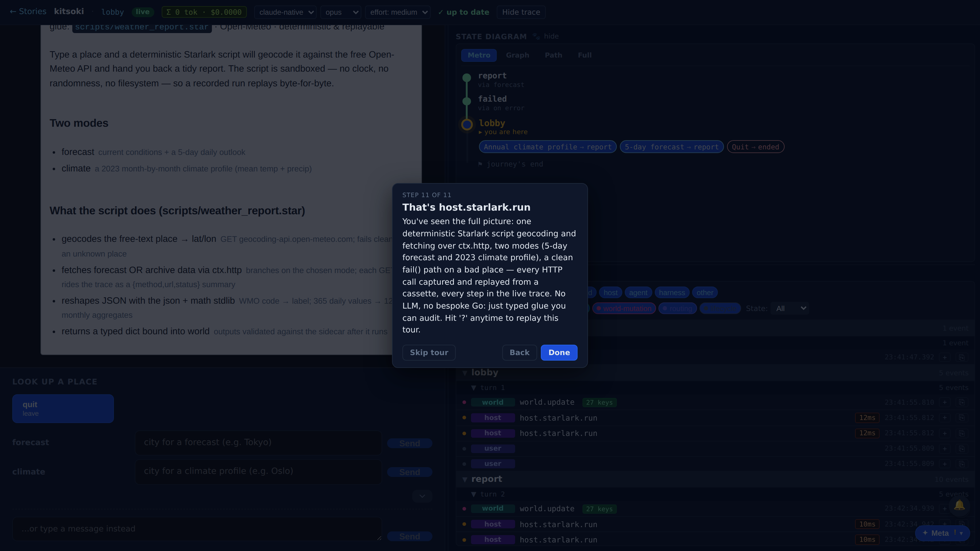The image size is (980, 551).
Task: Click the Skip tour button
Action: [429, 353]
